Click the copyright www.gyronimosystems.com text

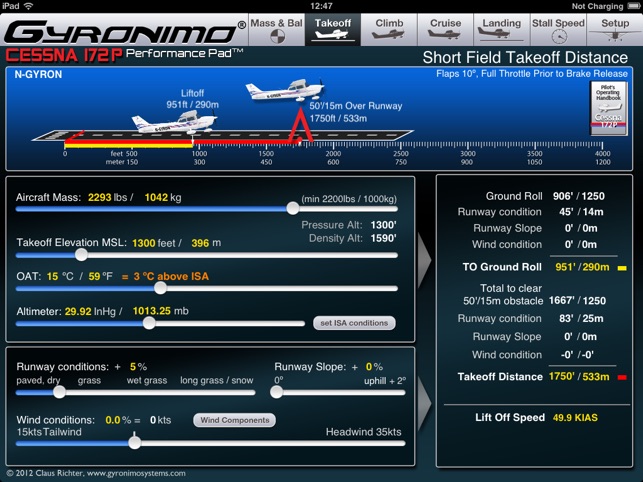96,473
